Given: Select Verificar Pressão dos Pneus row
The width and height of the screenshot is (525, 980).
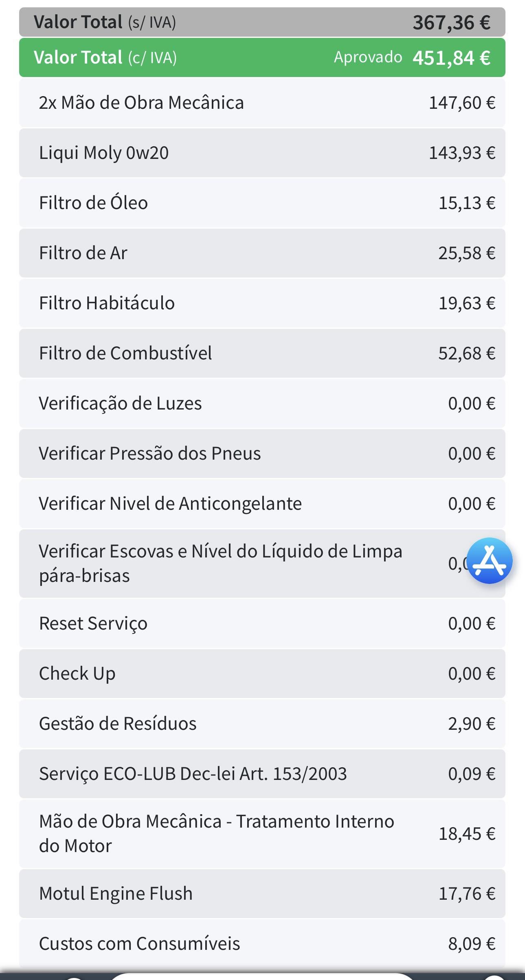Looking at the screenshot, I should tap(262, 454).
